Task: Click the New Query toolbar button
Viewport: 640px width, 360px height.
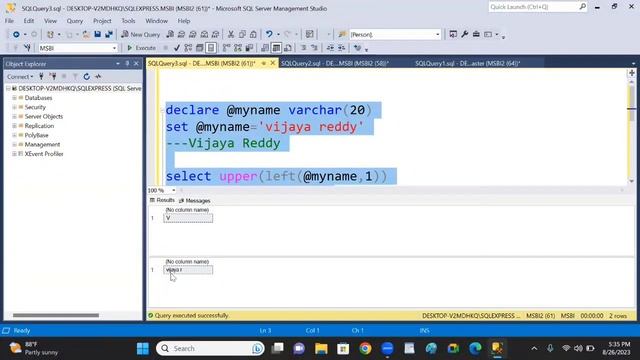Action: pyautogui.click(x=141, y=35)
